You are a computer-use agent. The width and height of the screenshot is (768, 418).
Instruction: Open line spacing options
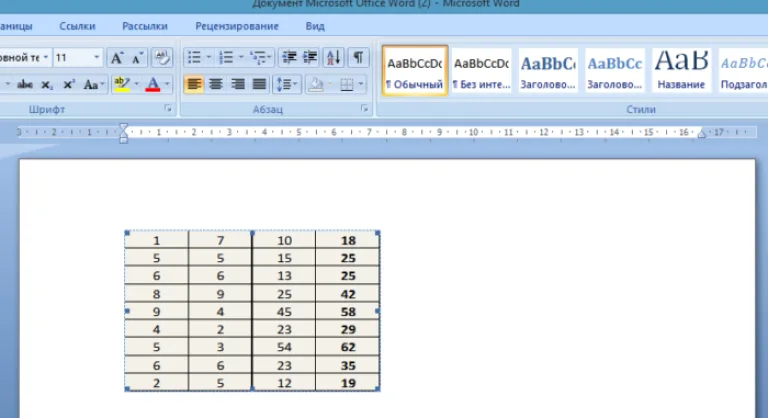287,84
